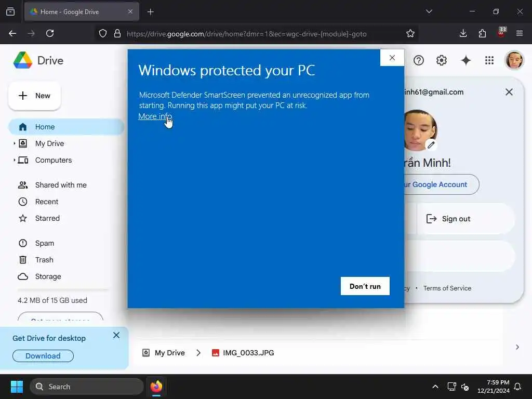Image resolution: width=532 pixels, height=399 pixels.
Task: Select the Home - Google Drive tab
Action: tap(82, 11)
